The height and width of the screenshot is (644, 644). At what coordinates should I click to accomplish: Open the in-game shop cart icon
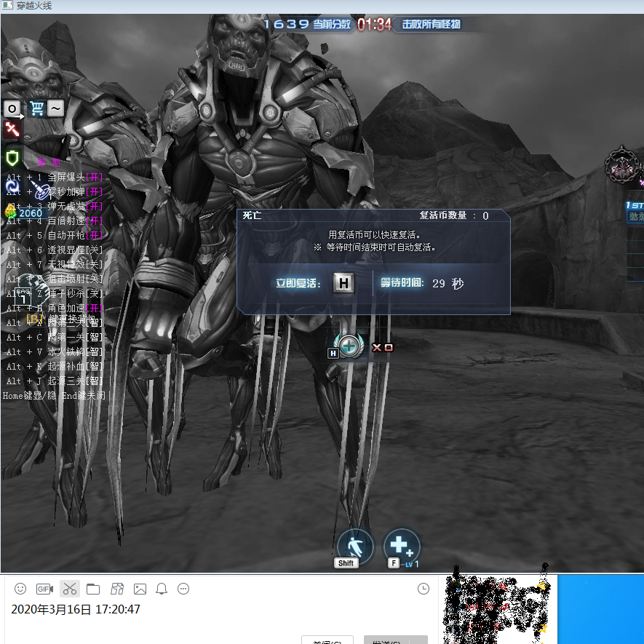click(x=36, y=109)
